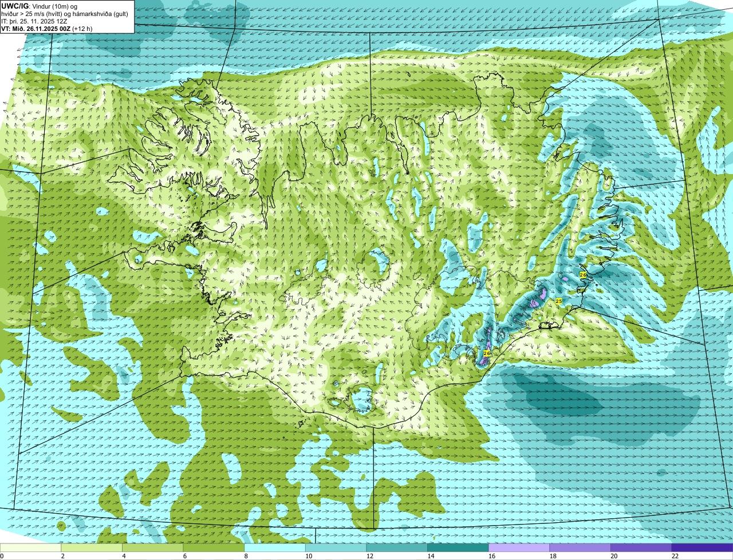
Task: Click the '14' tick label on scale
Action: (x=431, y=556)
